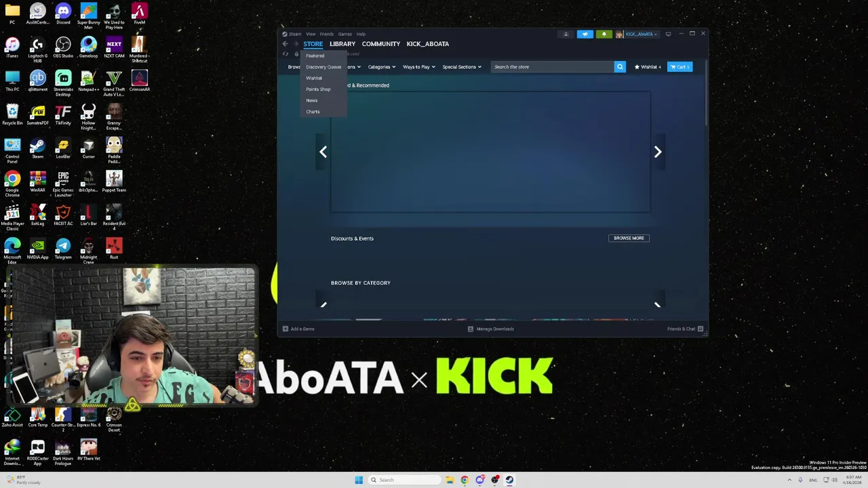The width and height of the screenshot is (868, 488).
Task: Select Discovery Queue in the Store submenu
Action: pos(323,67)
